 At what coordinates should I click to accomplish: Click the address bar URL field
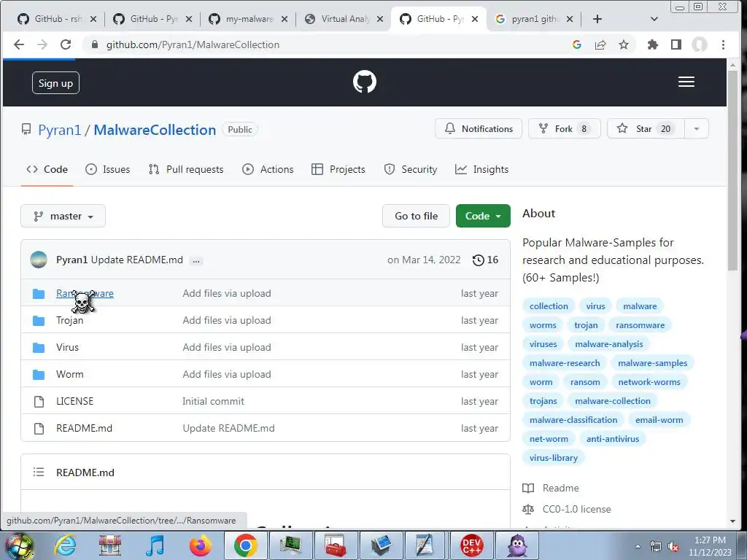point(329,44)
